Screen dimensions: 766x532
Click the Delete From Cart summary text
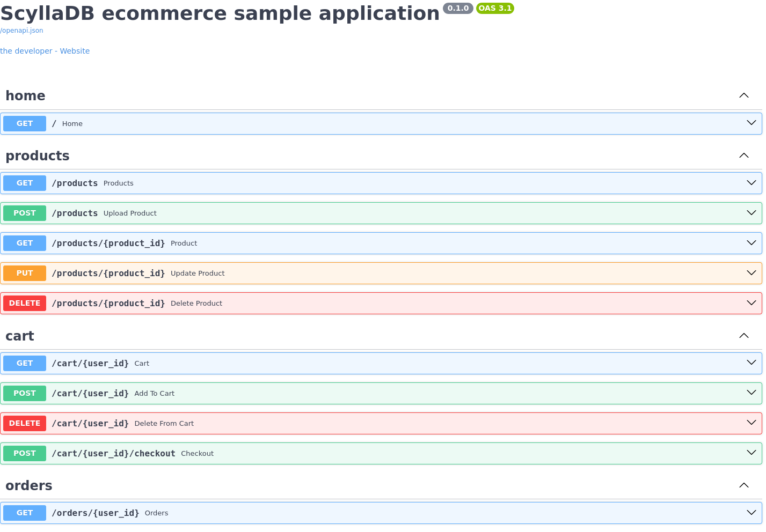[x=164, y=423]
